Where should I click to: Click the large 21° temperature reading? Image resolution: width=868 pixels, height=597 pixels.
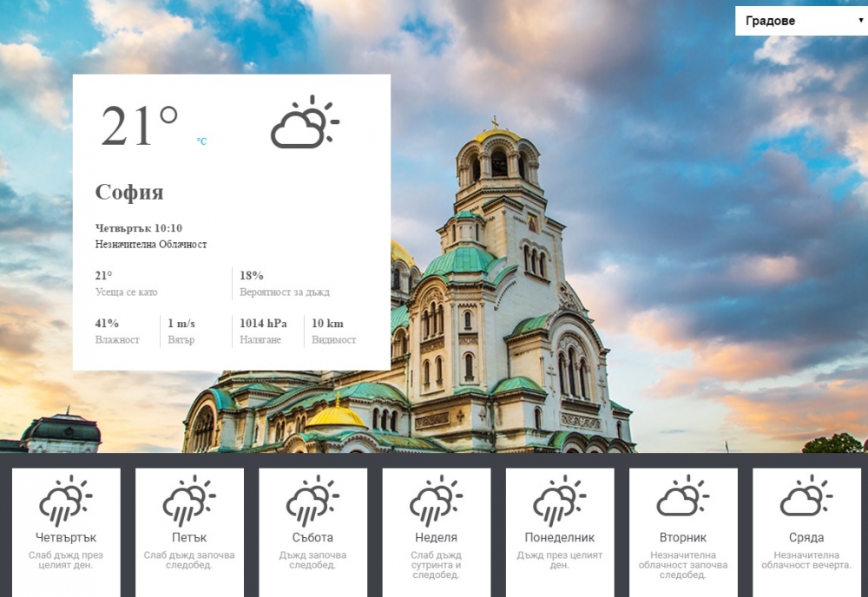(x=139, y=126)
